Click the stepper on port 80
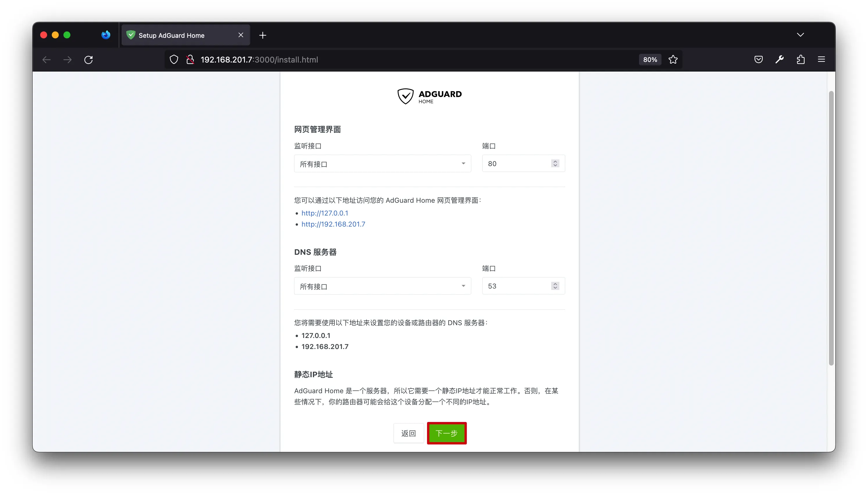This screenshot has height=495, width=868. click(x=555, y=163)
